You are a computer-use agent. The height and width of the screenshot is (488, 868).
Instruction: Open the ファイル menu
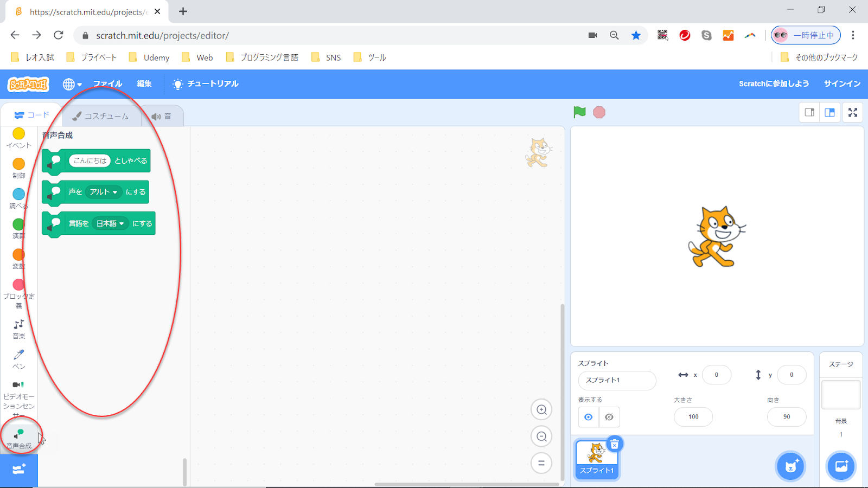pos(107,84)
